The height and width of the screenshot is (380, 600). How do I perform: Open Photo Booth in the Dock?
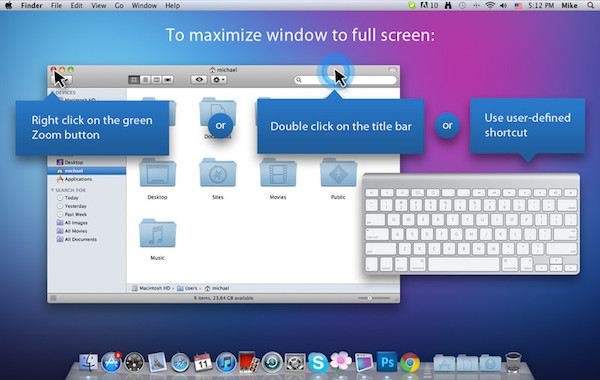tap(249, 362)
